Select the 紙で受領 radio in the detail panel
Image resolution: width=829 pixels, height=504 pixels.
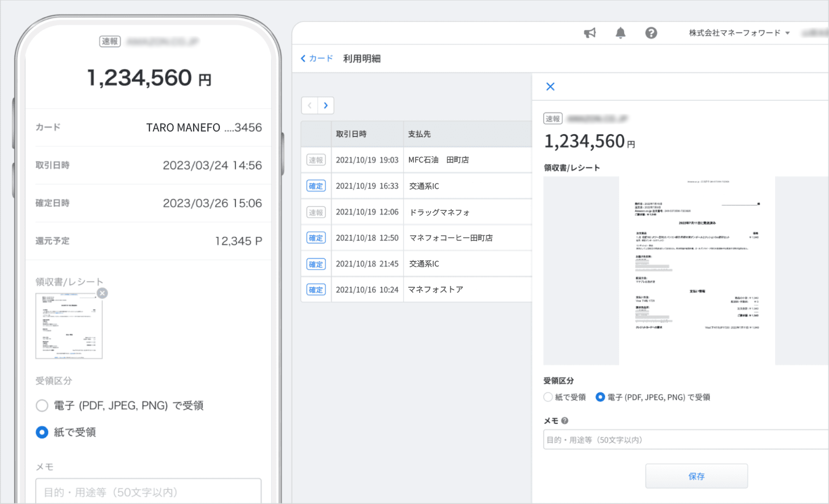point(547,397)
